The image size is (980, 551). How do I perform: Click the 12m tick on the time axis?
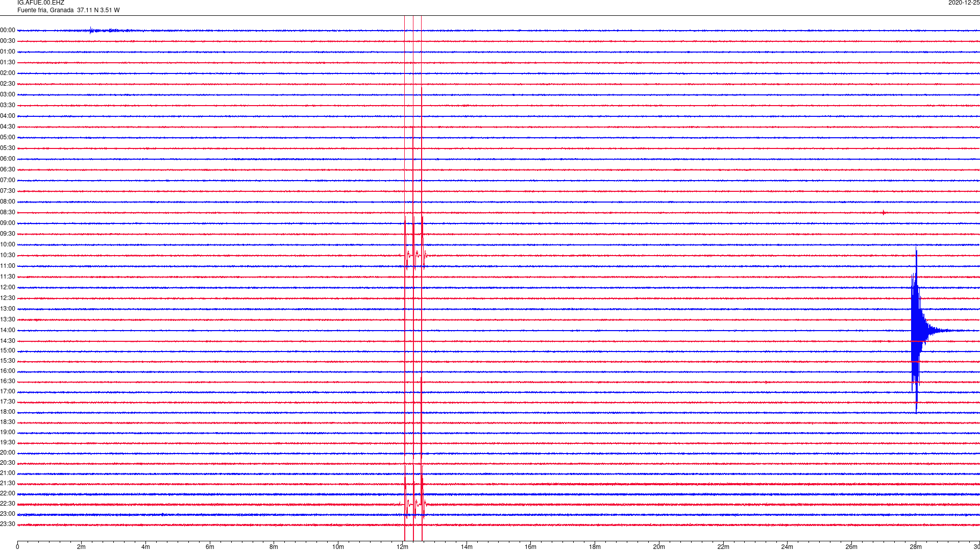pyautogui.click(x=402, y=547)
